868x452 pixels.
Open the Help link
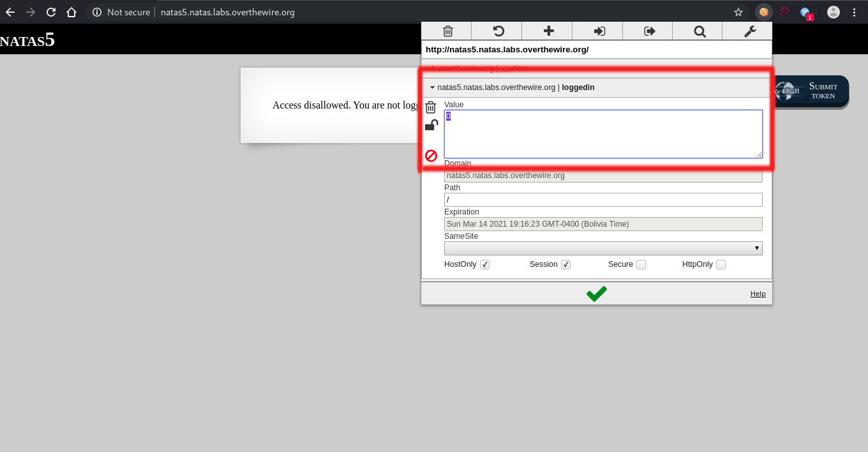pos(758,294)
